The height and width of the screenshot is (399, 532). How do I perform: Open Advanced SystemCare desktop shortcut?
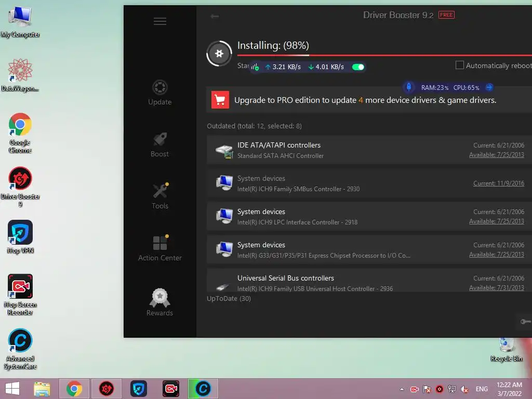[20, 349]
